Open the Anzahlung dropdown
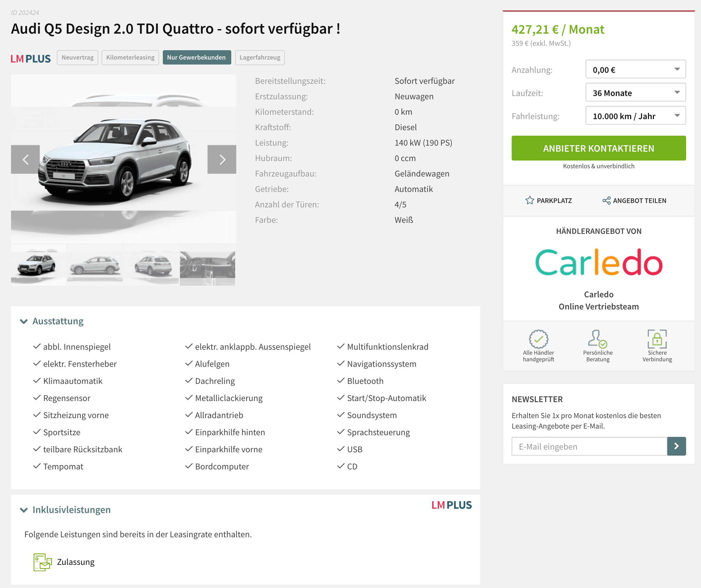This screenshot has width=701, height=588. [x=636, y=69]
